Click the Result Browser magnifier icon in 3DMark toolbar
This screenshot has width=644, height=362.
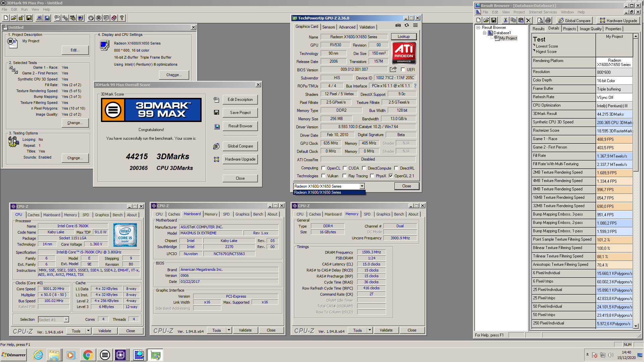[47, 18]
